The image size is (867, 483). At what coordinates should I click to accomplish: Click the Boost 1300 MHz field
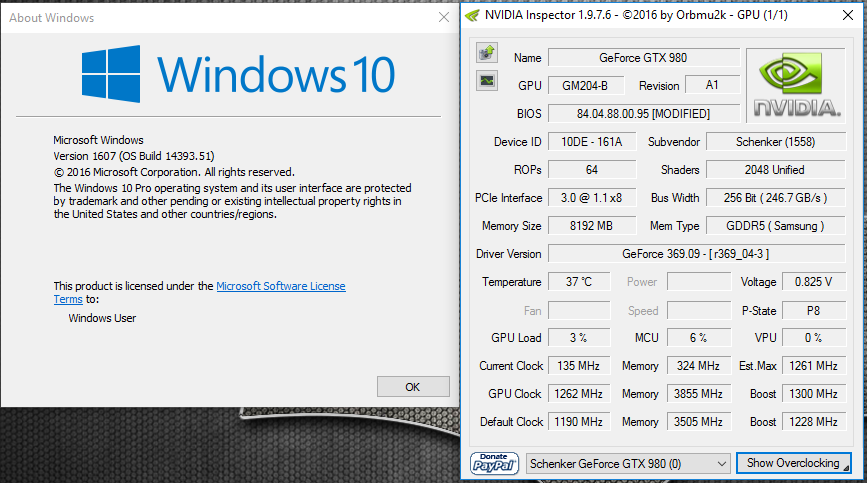pyautogui.click(x=813, y=393)
